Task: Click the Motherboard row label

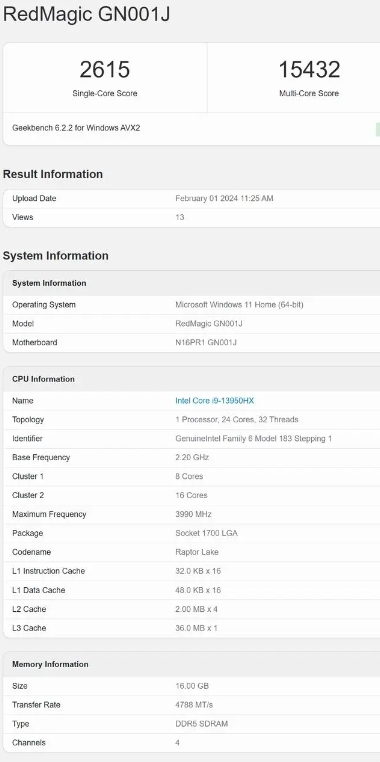Action: tap(35, 343)
